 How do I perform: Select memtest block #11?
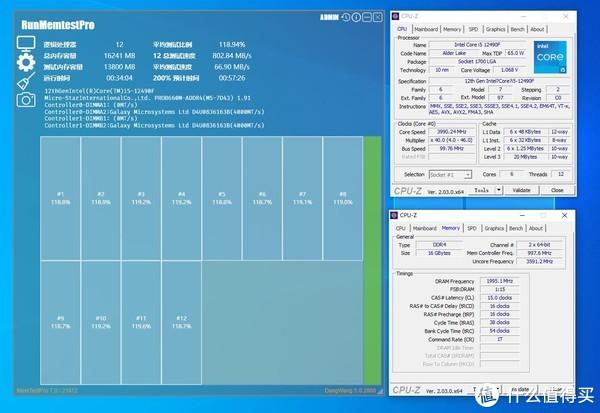pos(141,322)
